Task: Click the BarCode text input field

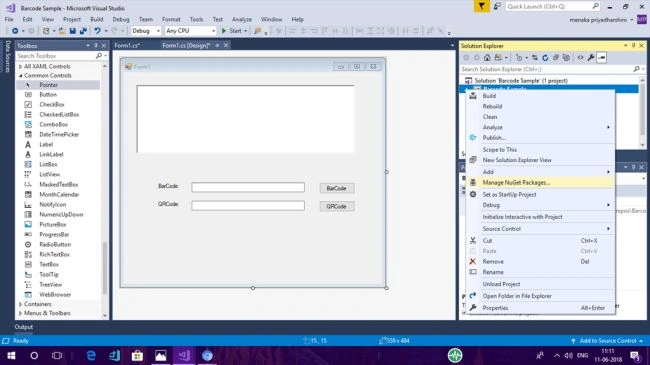Action: [248, 187]
